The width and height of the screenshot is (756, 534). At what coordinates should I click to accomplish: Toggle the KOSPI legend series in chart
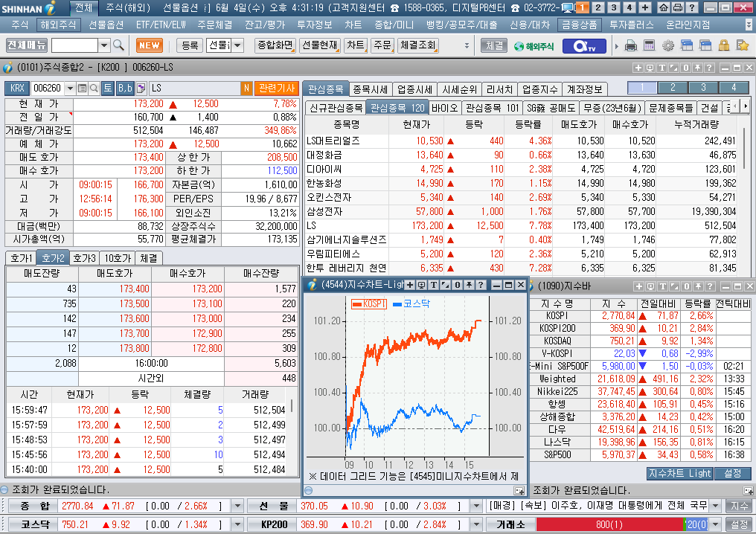pos(369,304)
